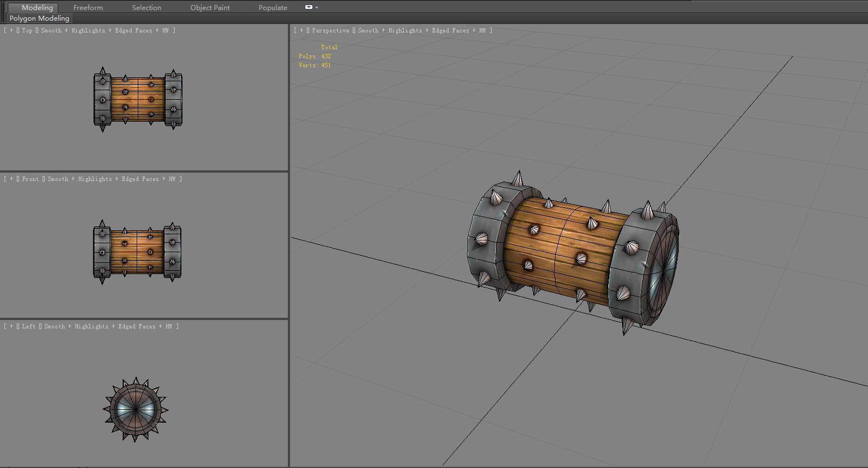Open the Perspective viewport [+] general menu
Image resolution: width=868 pixels, height=468 pixels.
[x=301, y=30]
